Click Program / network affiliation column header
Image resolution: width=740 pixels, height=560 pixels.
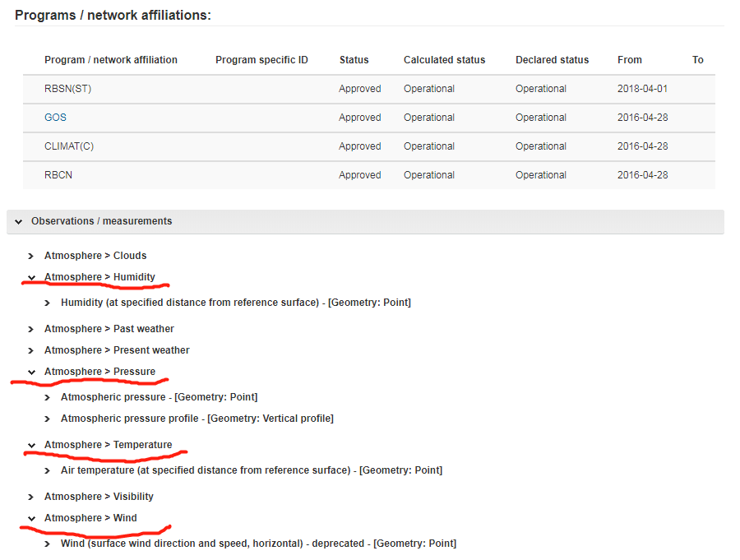tap(111, 60)
